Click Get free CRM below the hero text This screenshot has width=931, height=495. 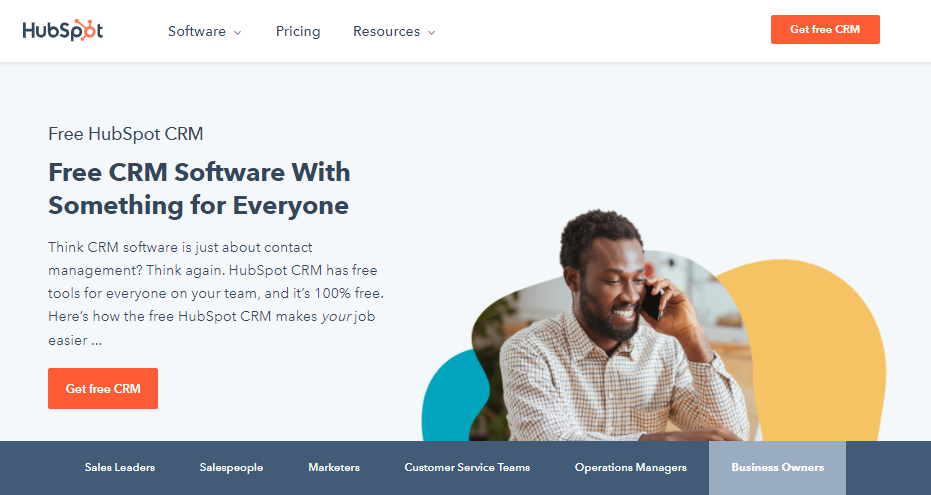[103, 388]
